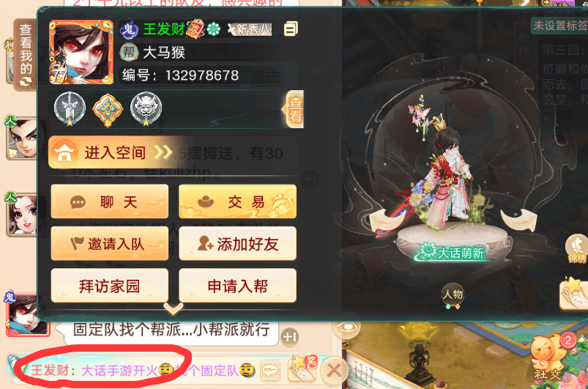Click the star reward 奖 icon
Viewport: 588px width, 389px height.
tap(302, 368)
